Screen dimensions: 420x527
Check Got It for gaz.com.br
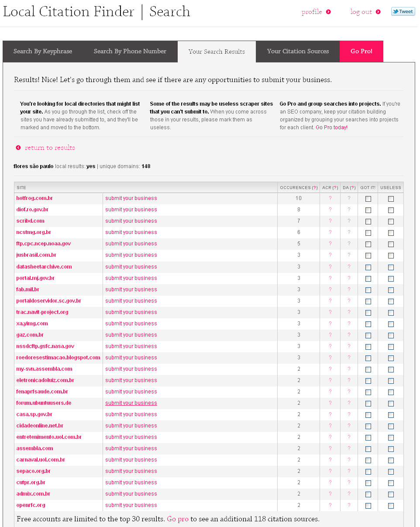click(368, 335)
